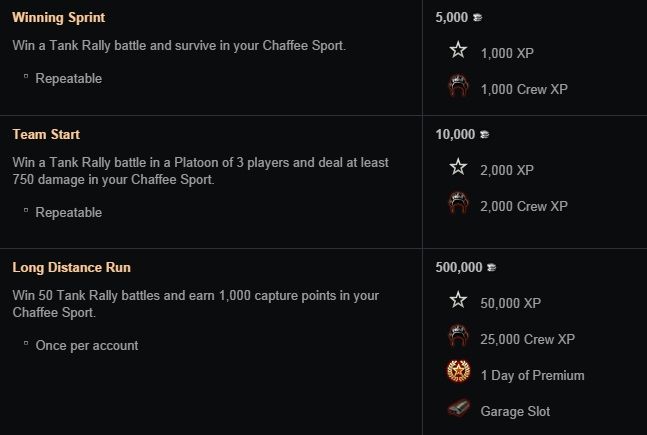This screenshot has width=647, height=435.
Task: Click the credits icon next to 500,000
Action: (490, 268)
